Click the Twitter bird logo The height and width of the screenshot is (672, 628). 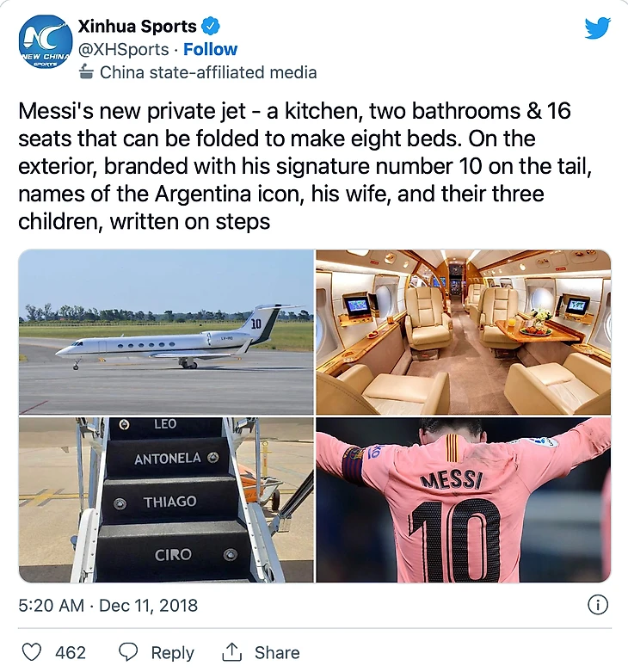point(598,28)
